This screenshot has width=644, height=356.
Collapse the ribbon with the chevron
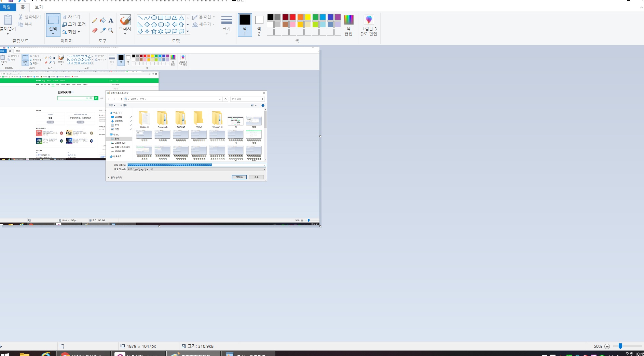641,7
